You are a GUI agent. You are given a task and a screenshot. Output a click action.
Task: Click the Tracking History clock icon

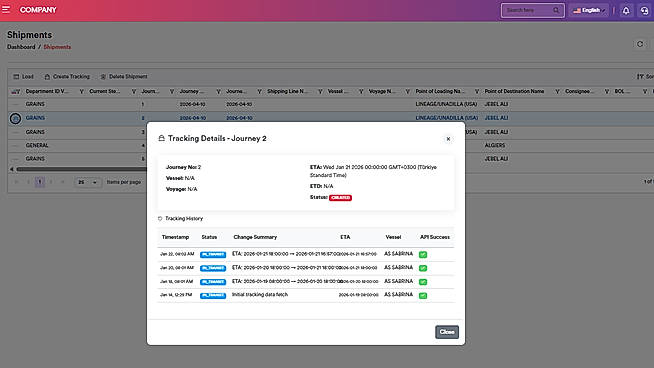tap(160, 219)
